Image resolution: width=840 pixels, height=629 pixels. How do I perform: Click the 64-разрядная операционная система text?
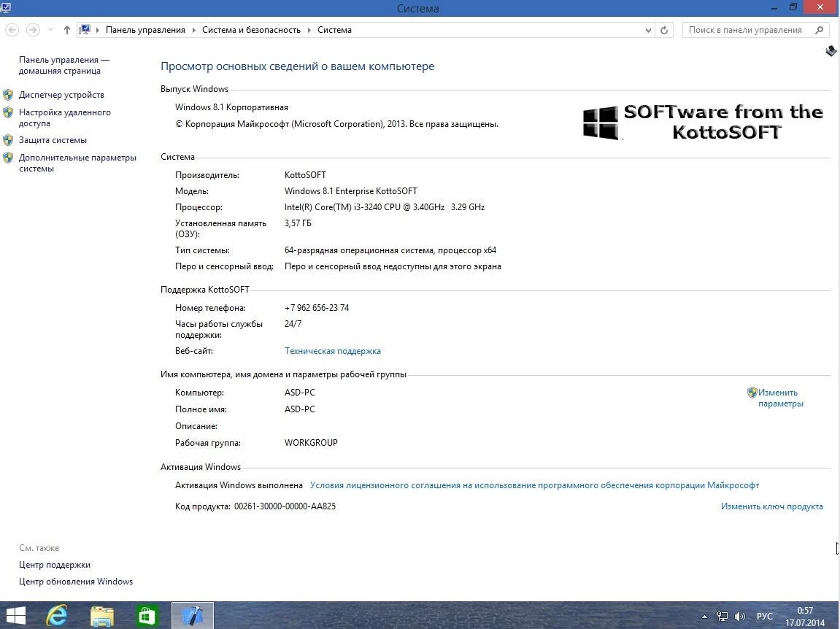click(x=390, y=250)
